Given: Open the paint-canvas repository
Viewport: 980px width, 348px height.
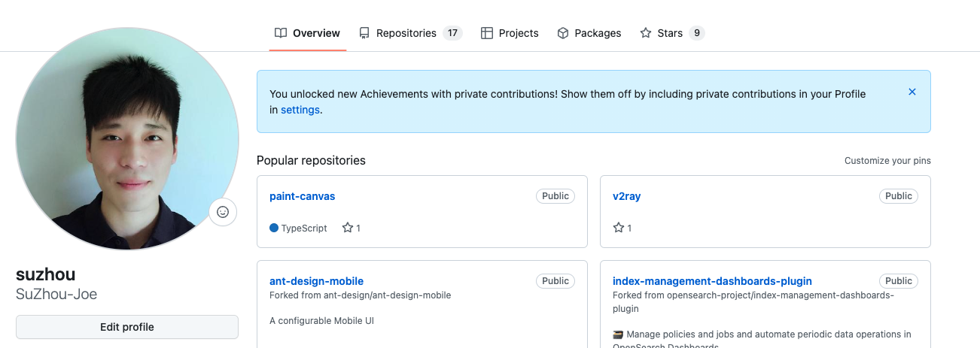Looking at the screenshot, I should (302, 196).
